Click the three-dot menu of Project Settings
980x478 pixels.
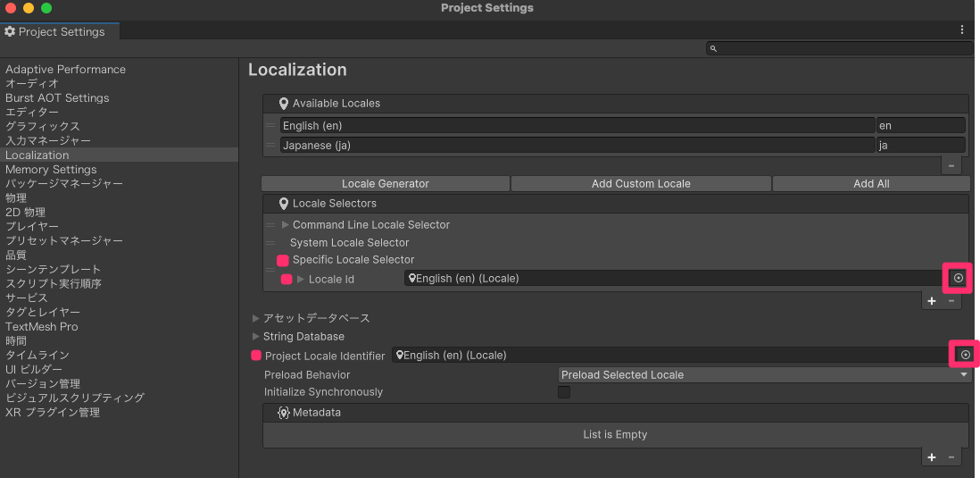961,30
